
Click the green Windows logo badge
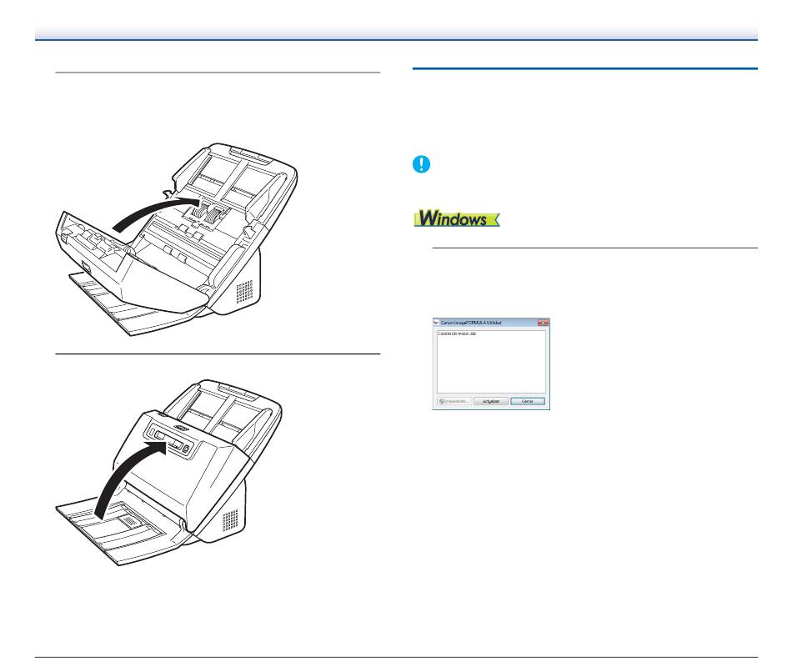point(457,218)
